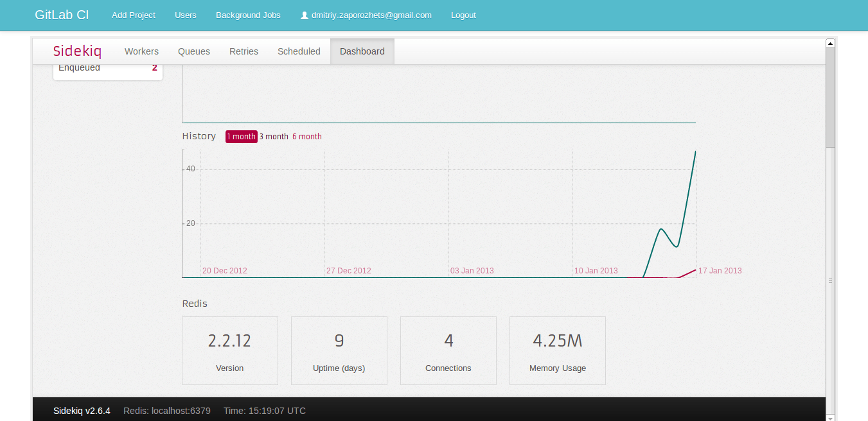The width and height of the screenshot is (868, 421).
Task: Open the Retries tab
Action: [x=244, y=51]
